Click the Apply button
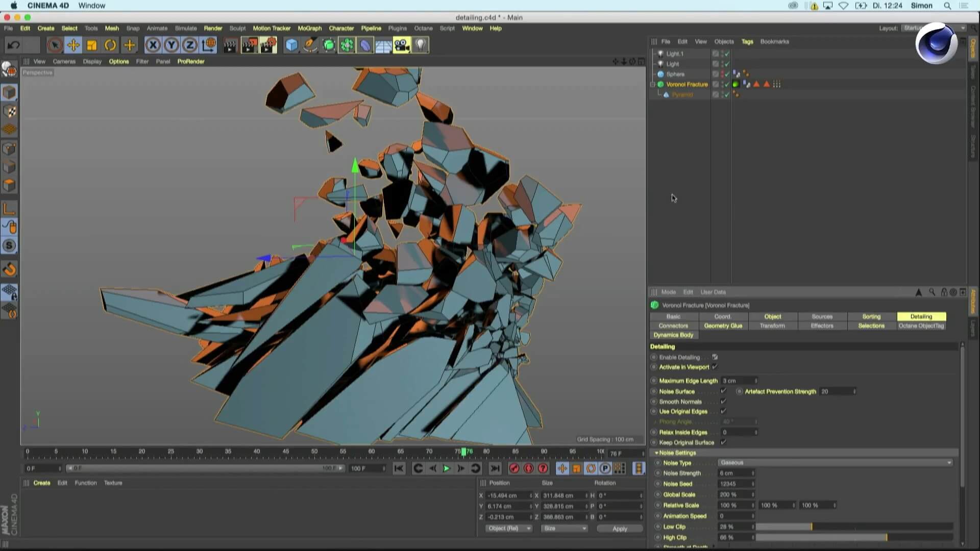 pyautogui.click(x=619, y=529)
